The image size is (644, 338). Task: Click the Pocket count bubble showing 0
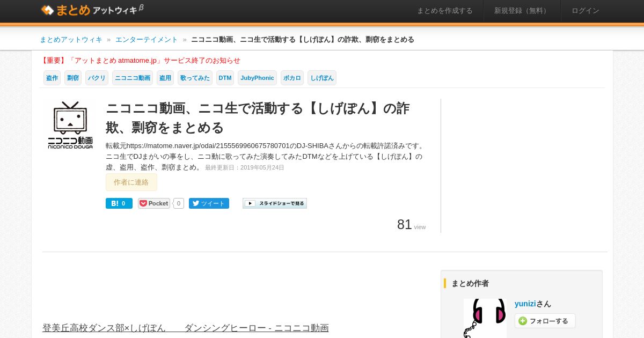point(179,203)
